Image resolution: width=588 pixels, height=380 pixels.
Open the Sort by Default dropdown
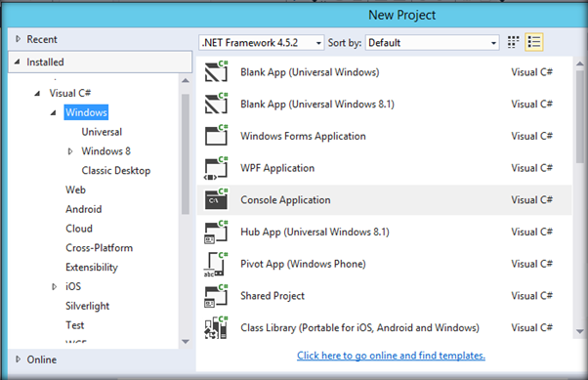tap(432, 43)
